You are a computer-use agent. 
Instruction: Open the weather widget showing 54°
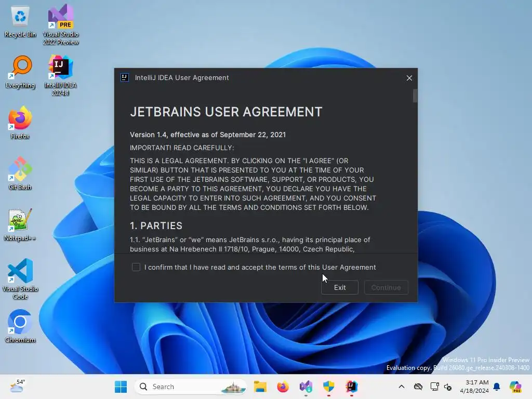(x=18, y=386)
